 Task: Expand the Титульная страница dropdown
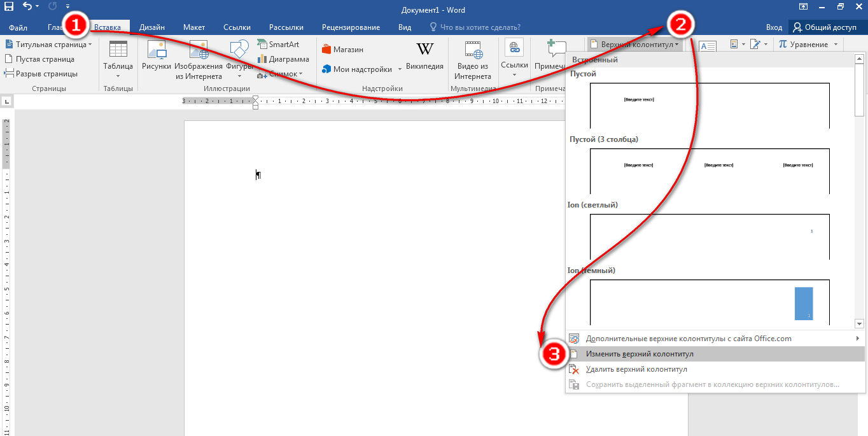click(x=48, y=45)
